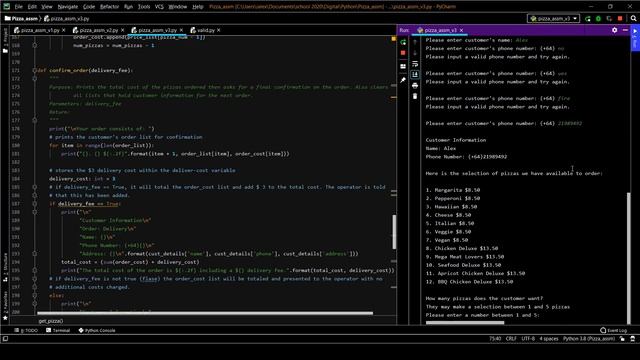Toggle scroll to end in console
The width and height of the screenshot is (640, 360).
[x=415, y=74]
